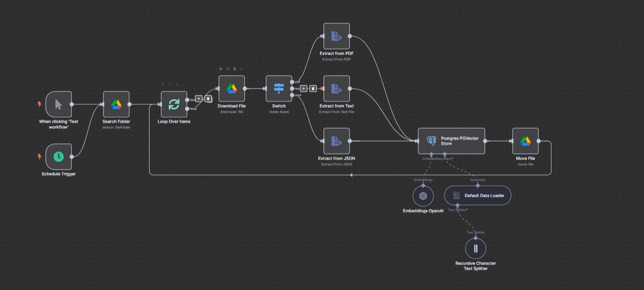Image resolution: width=644 pixels, height=290 pixels.
Task: Click 'search: fileFolder' subtitle text
Action: click(x=116, y=128)
